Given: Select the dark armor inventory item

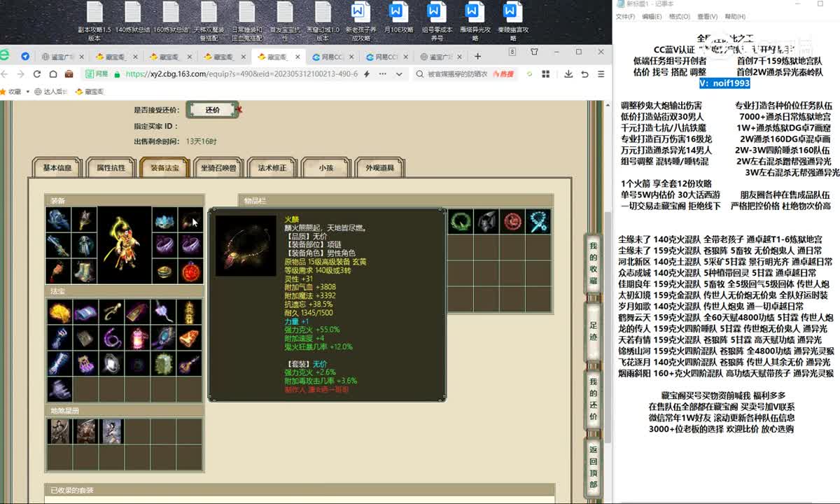Looking at the screenshot, I should 486,221.
